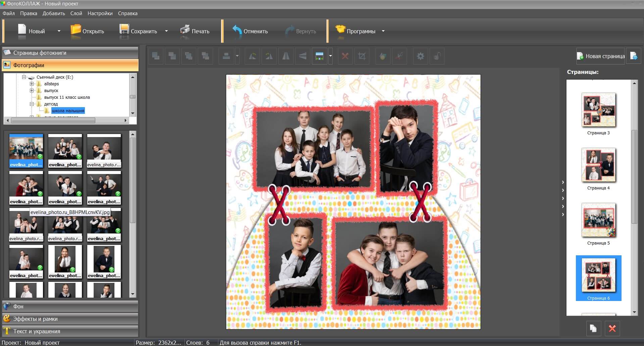Open the Слой menu
This screenshot has width=644, height=346.
click(76, 13)
